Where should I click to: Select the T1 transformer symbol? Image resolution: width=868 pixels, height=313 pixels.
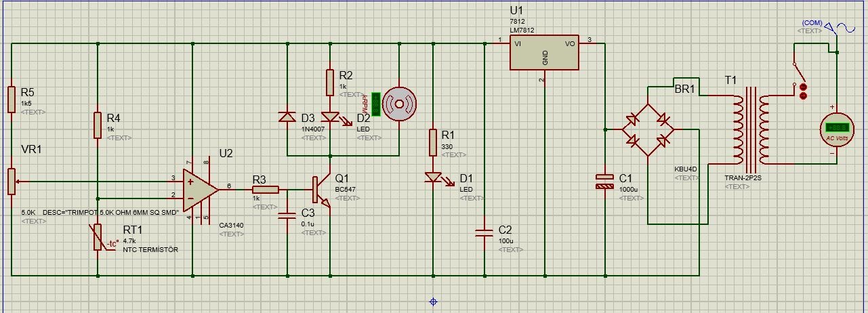pos(752,131)
